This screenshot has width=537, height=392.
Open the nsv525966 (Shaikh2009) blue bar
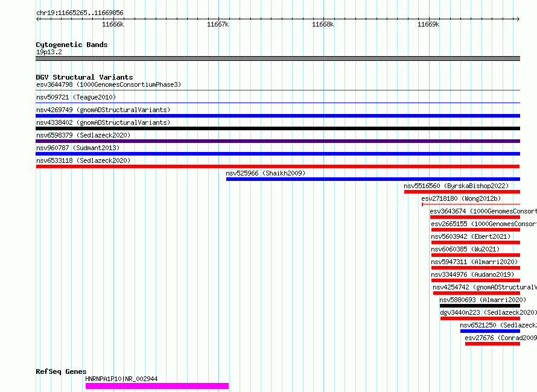coord(373,179)
